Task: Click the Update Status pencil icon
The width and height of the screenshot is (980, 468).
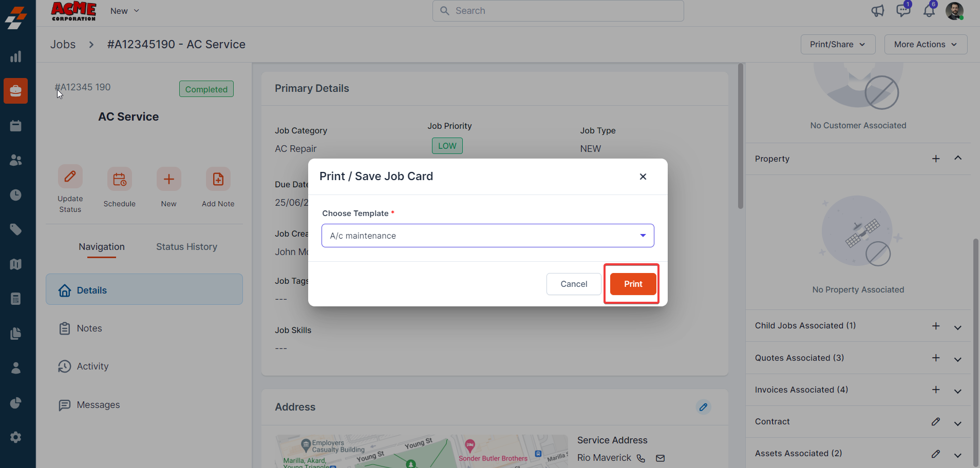Action: click(x=70, y=178)
